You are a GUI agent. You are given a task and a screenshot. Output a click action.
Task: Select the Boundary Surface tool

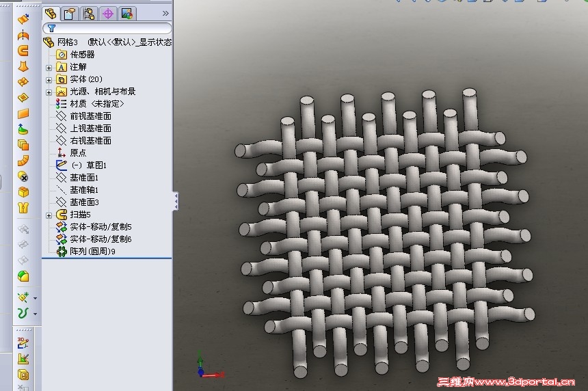pos(23,82)
